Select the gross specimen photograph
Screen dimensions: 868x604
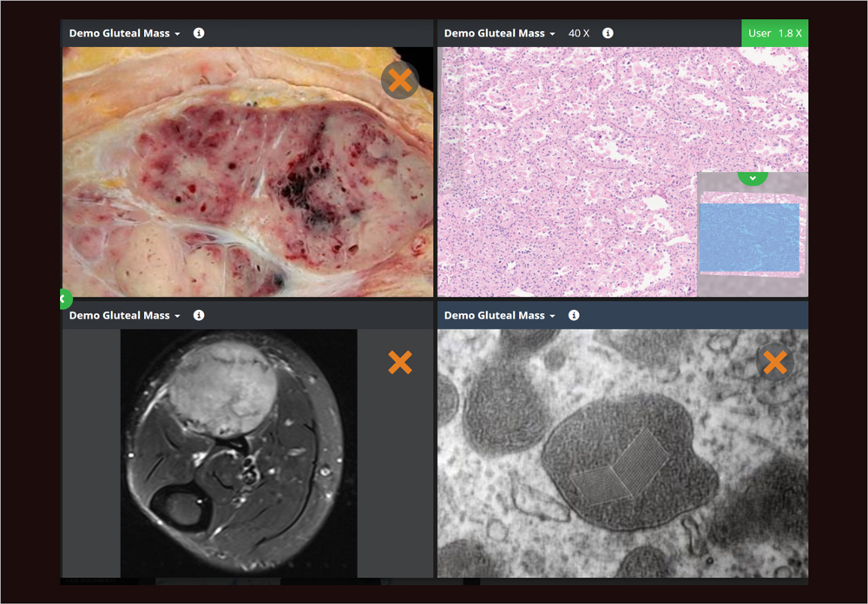(247, 172)
